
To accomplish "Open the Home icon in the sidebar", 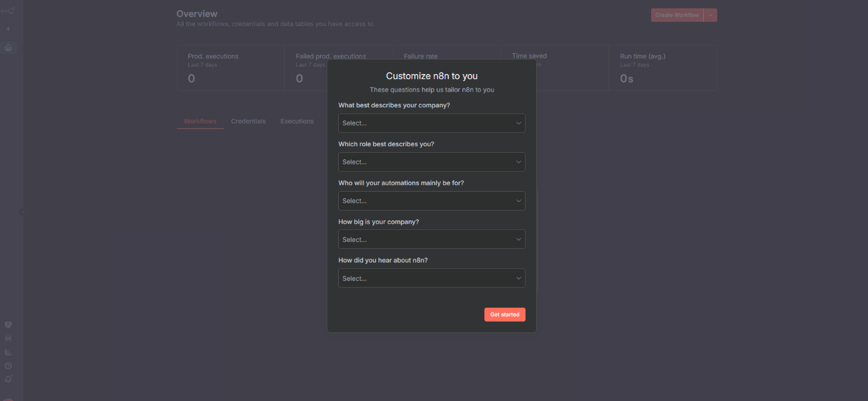I will tap(8, 47).
